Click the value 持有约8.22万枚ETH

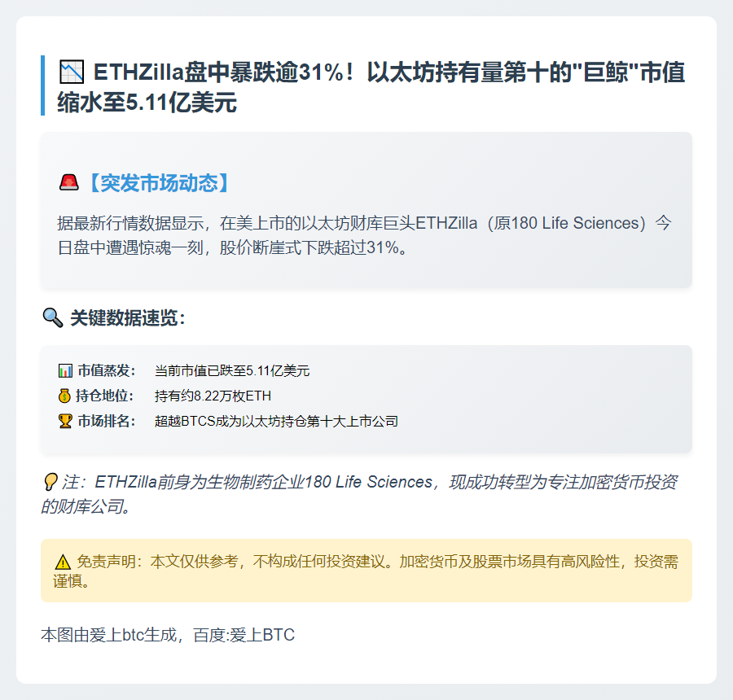point(213,396)
